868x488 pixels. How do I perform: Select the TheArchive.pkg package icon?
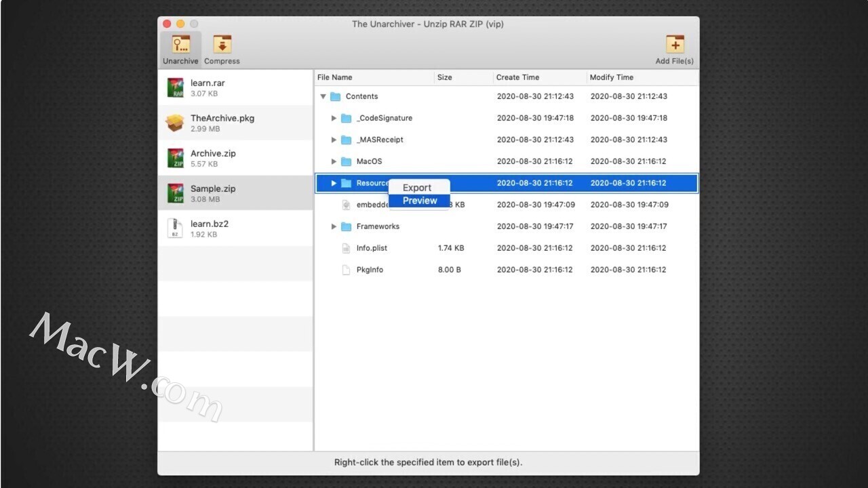[x=175, y=123]
